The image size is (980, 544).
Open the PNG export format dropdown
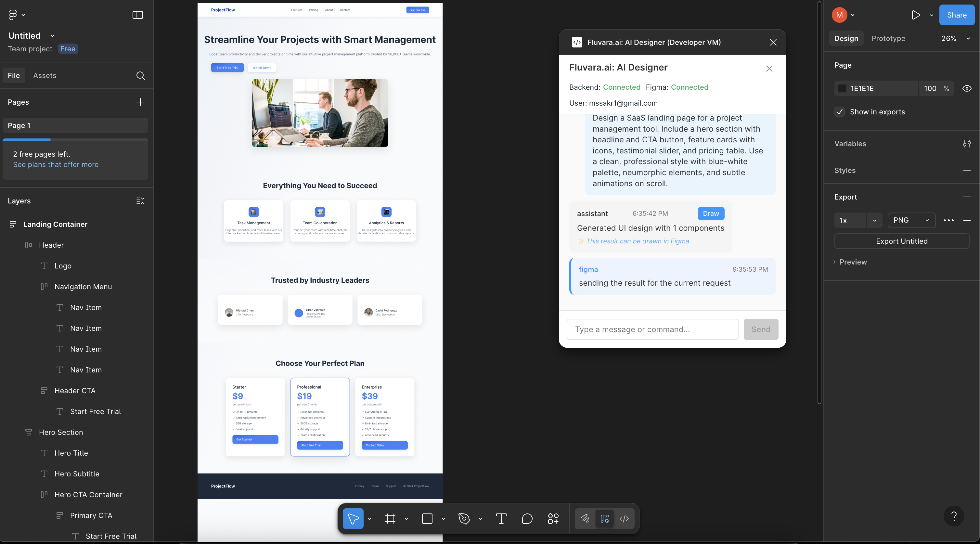pos(911,220)
